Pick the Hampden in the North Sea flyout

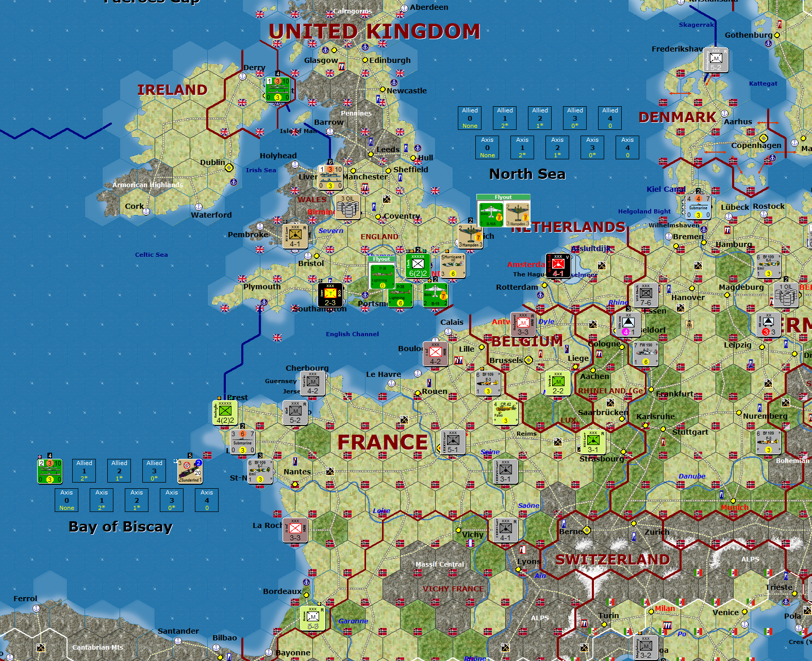click(517, 214)
